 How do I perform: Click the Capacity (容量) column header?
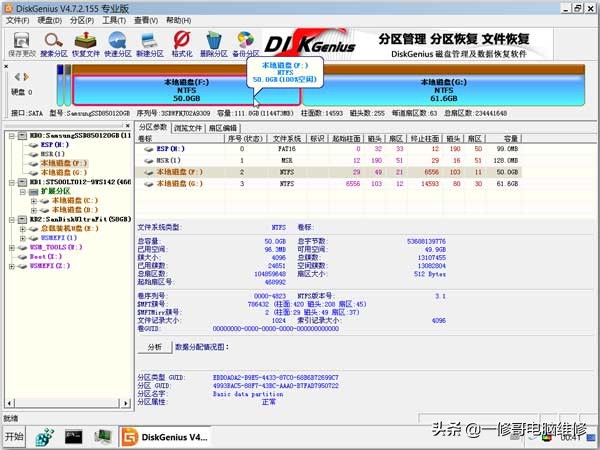point(504,139)
